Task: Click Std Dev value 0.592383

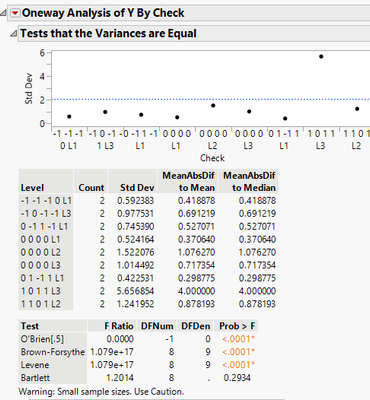Action: (x=135, y=201)
